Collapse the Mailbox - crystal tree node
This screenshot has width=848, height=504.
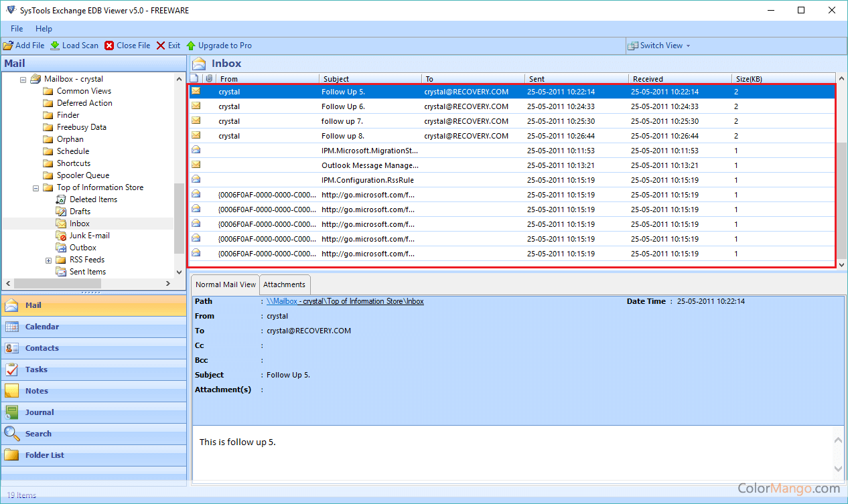(x=23, y=80)
